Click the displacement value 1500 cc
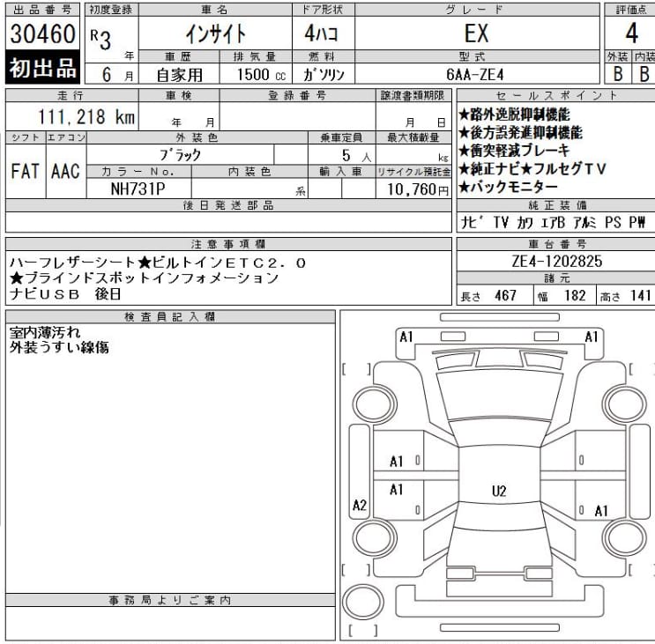655x644 pixels. point(261,75)
